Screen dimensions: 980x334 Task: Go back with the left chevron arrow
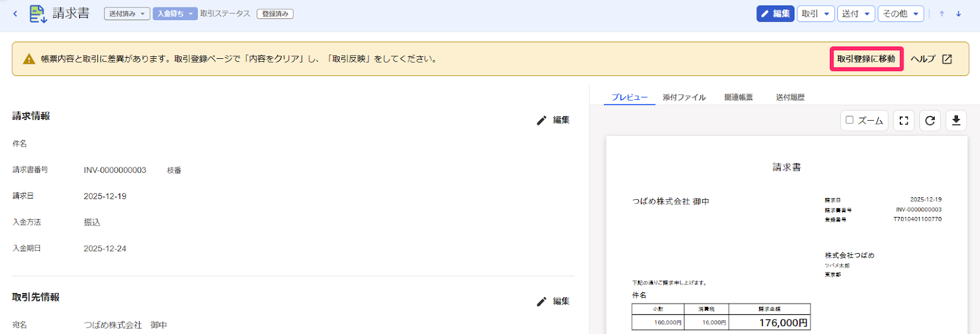pyautogui.click(x=15, y=13)
